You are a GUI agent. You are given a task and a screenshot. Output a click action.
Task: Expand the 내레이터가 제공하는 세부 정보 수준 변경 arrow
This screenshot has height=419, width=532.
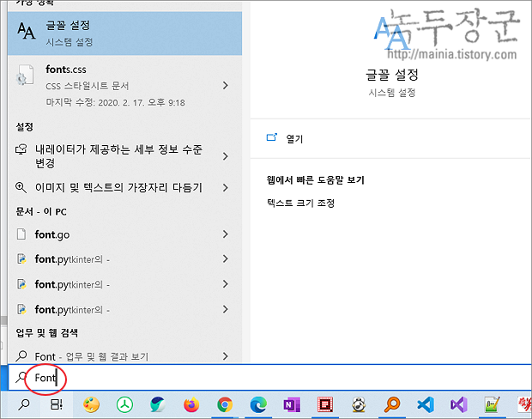pos(226,156)
